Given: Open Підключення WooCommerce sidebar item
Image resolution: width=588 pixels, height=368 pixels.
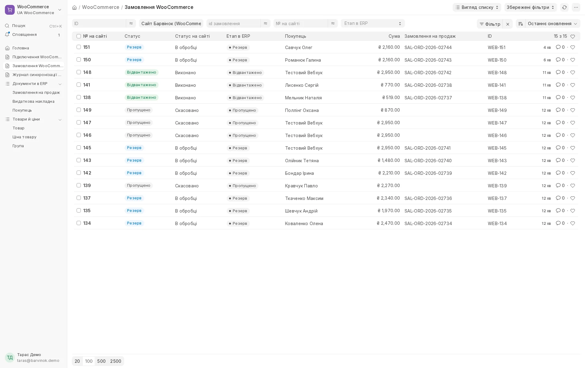Looking at the screenshot, I should tap(33, 57).
